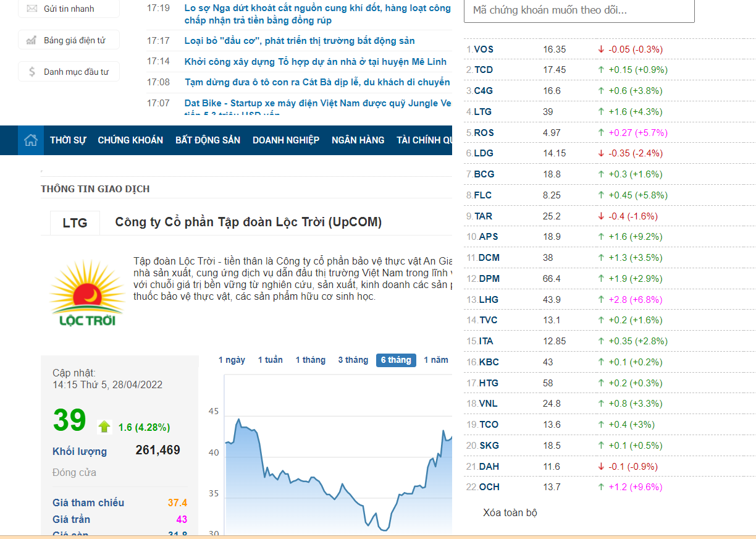Open DPM in the watchlist

489,279
